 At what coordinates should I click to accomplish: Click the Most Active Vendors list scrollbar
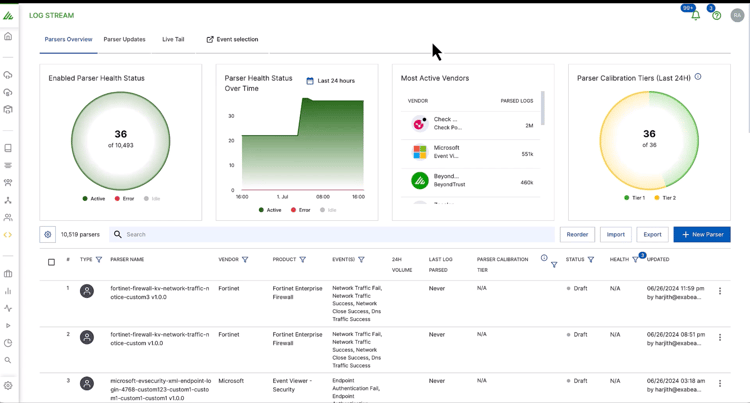543,109
